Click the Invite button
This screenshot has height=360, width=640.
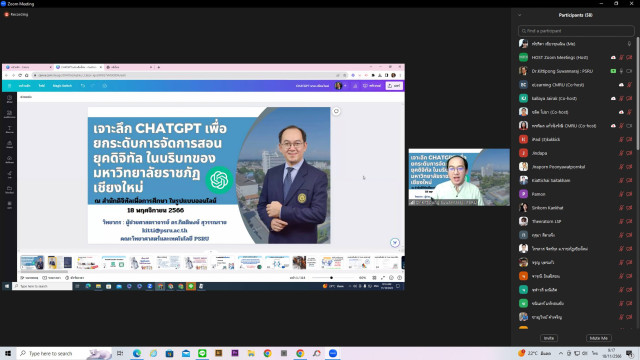549,338
